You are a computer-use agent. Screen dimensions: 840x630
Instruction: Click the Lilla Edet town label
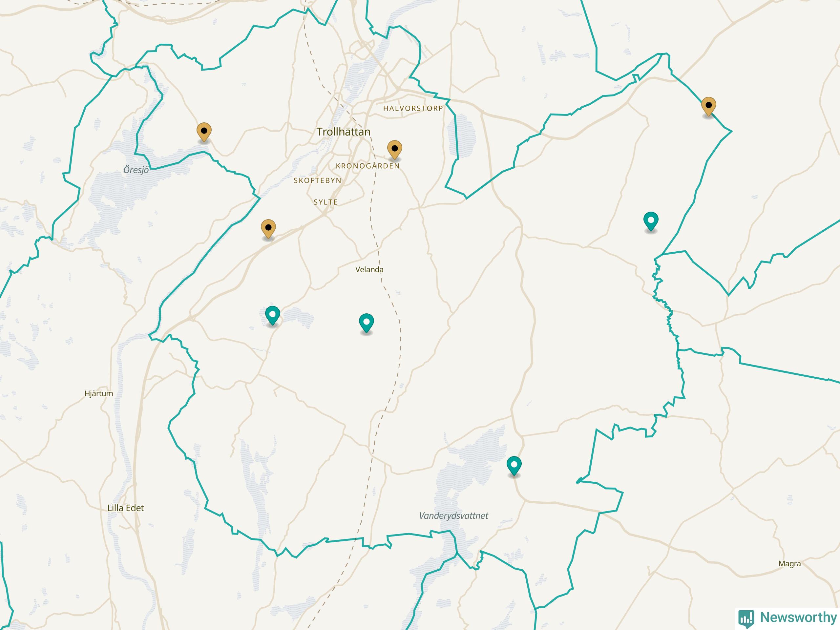click(126, 508)
